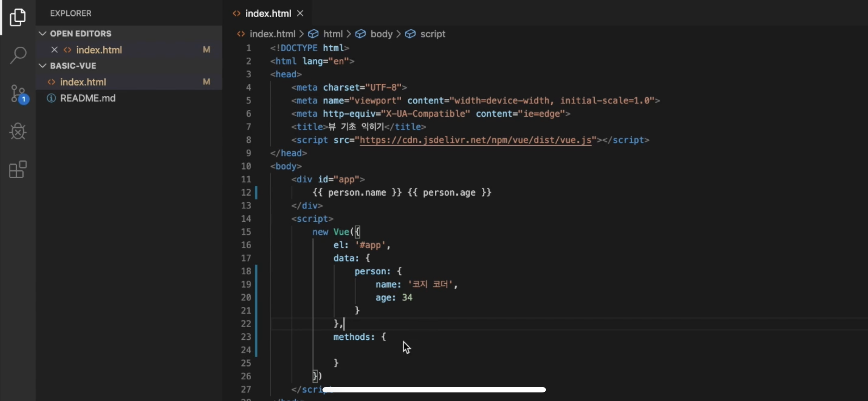Click the '#app' string on line 16
868x401 pixels.
[x=370, y=245]
